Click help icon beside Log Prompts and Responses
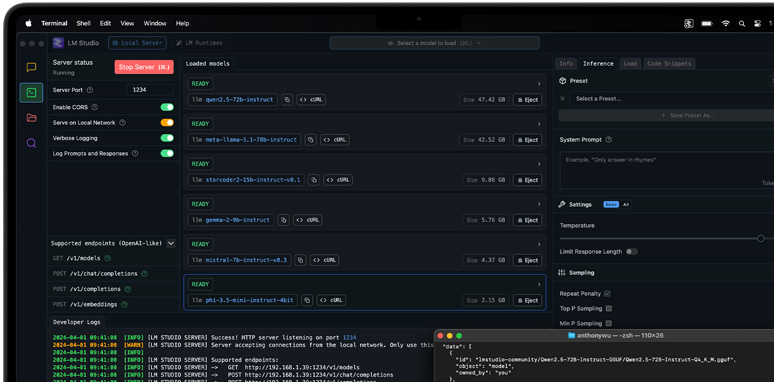The height and width of the screenshot is (382, 774). click(135, 153)
